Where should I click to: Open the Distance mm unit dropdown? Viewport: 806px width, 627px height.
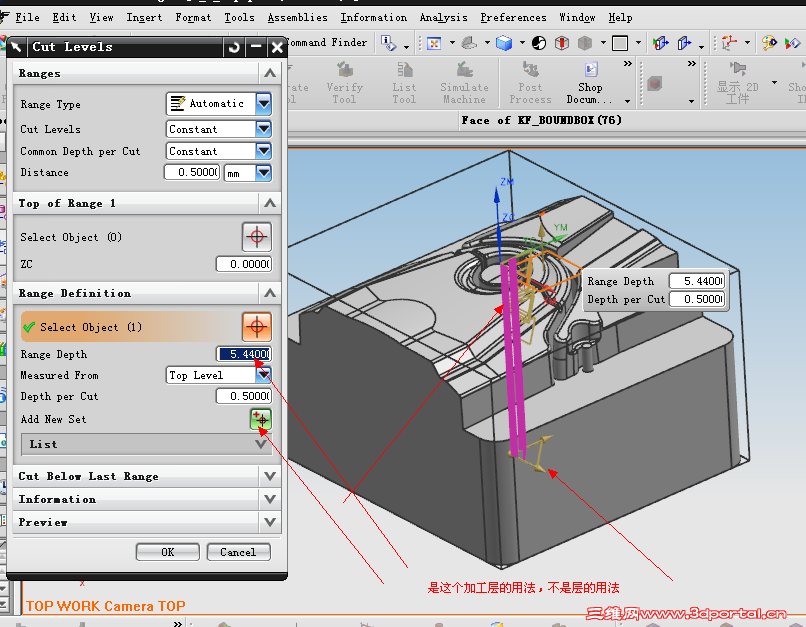tap(263, 173)
